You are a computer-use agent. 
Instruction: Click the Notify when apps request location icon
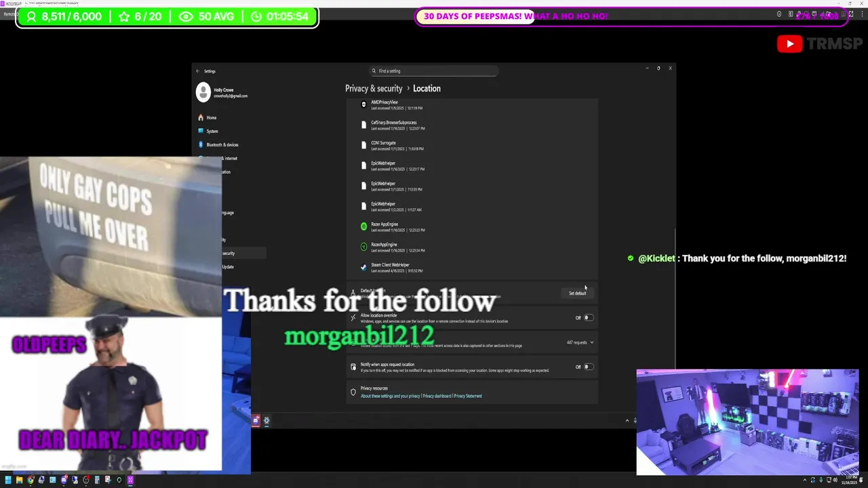[353, 367]
